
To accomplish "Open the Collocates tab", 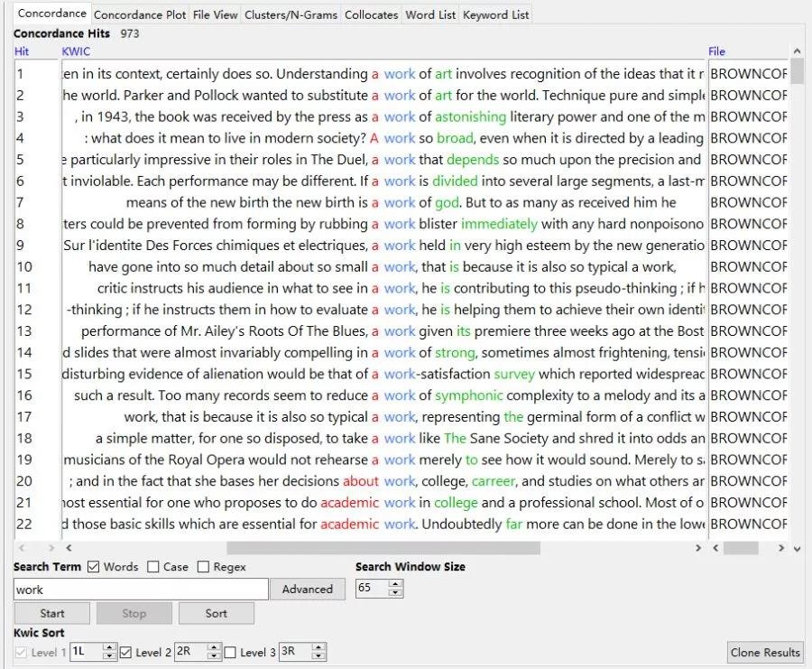I will click(x=371, y=14).
